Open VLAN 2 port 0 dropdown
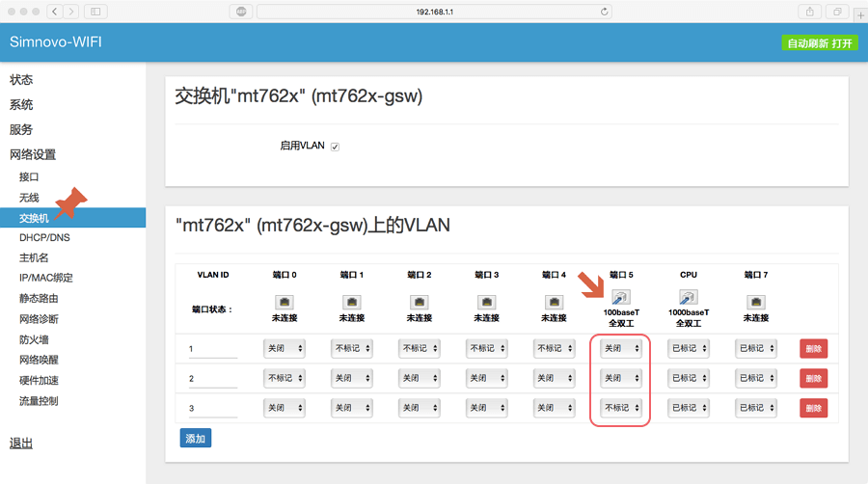868x484 pixels. click(x=284, y=378)
